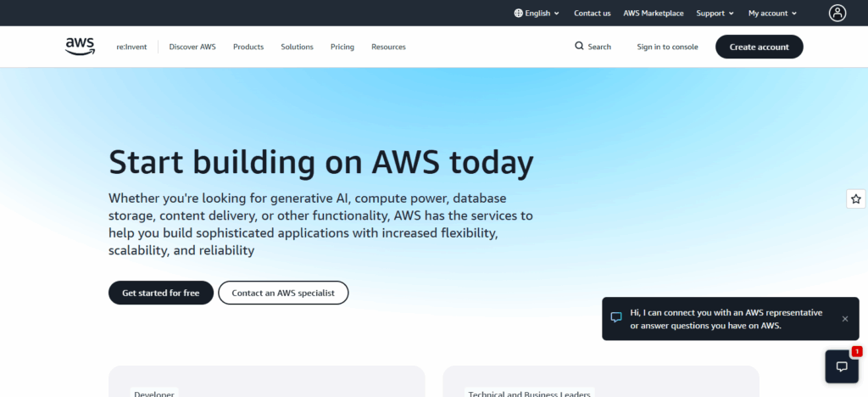Open the Discover AWS menu
This screenshot has width=868, height=397.
(x=192, y=47)
